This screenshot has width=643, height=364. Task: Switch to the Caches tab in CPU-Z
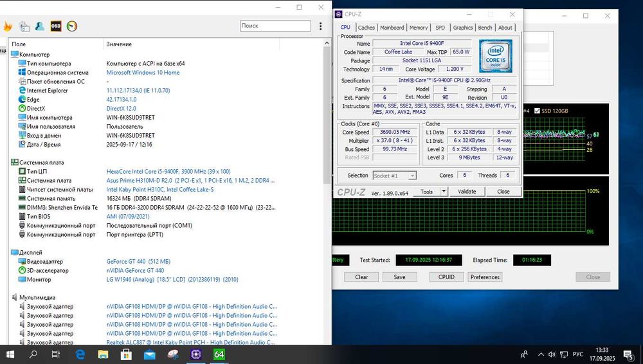pyautogui.click(x=367, y=28)
